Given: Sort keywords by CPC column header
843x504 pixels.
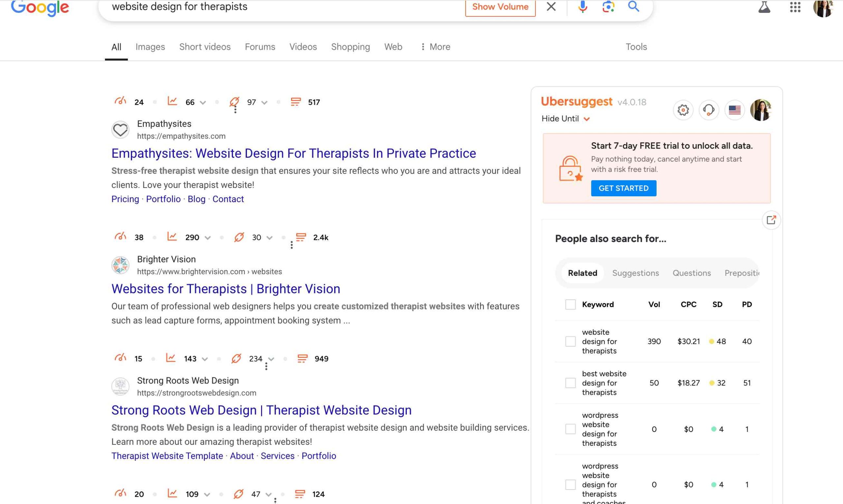Looking at the screenshot, I should coord(689,304).
